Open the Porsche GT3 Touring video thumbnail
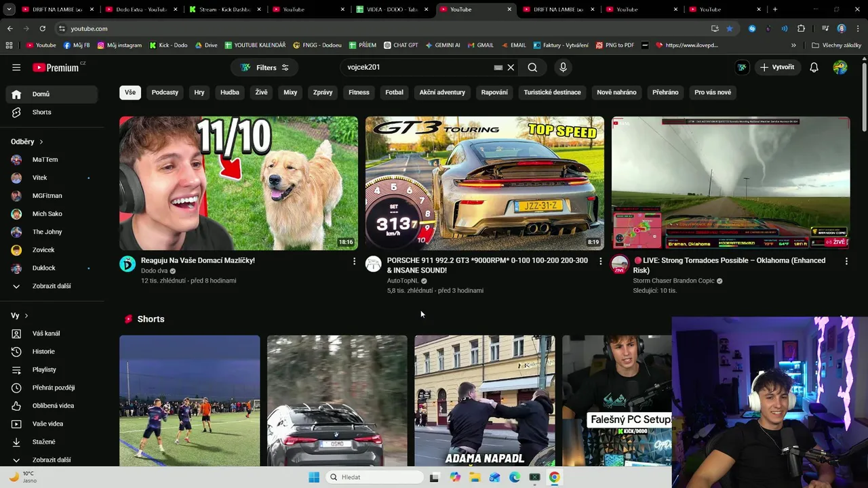Screen dimensions: 868x488 point(485,183)
